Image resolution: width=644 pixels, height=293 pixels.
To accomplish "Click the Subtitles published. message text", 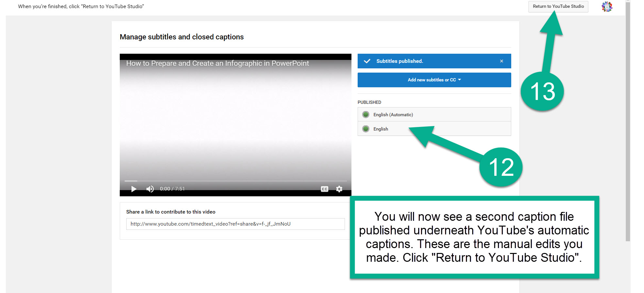I will (x=400, y=61).
